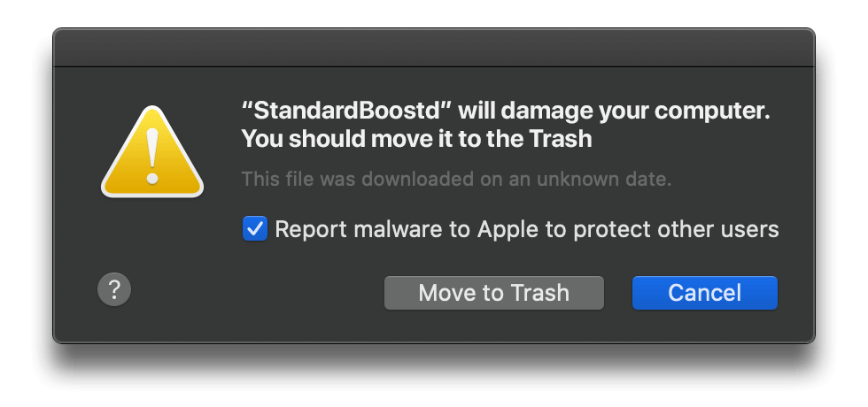Click the word "Trash" in the bold heading
Viewport: 868px width, 407px height.
563,139
